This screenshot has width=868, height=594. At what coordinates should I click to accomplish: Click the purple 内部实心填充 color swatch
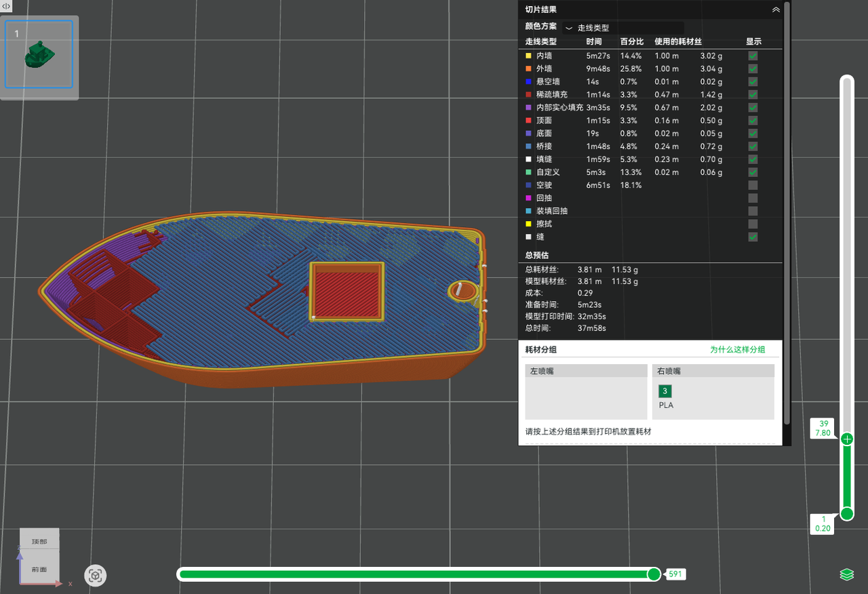(x=529, y=107)
